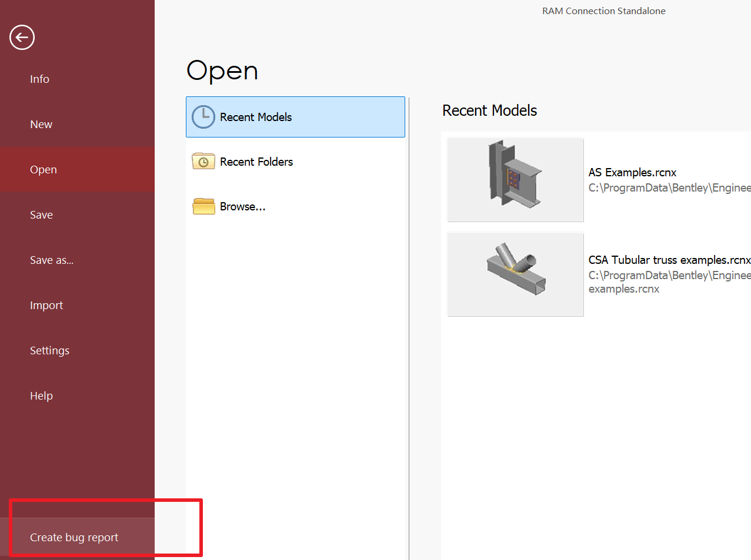The height and width of the screenshot is (560, 751).
Task: Open the Import menu item
Action: click(46, 305)
